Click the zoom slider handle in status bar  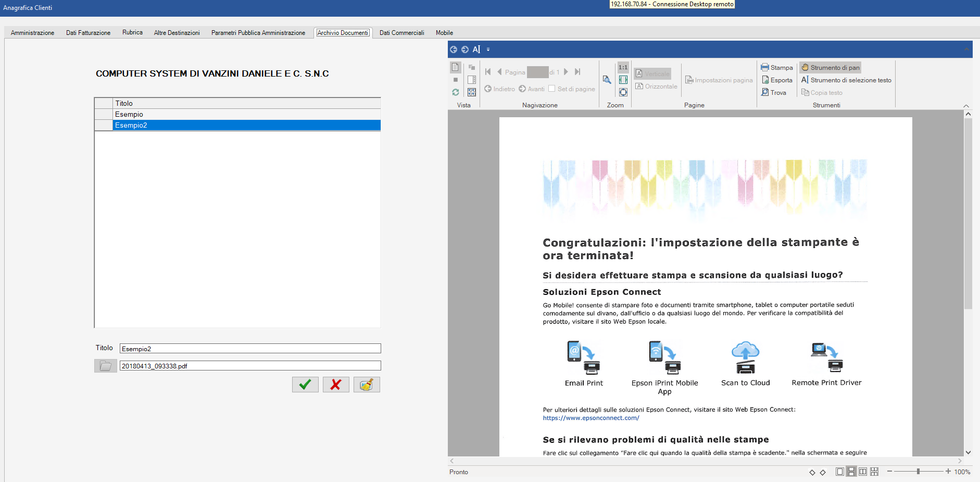click(918, 472)
